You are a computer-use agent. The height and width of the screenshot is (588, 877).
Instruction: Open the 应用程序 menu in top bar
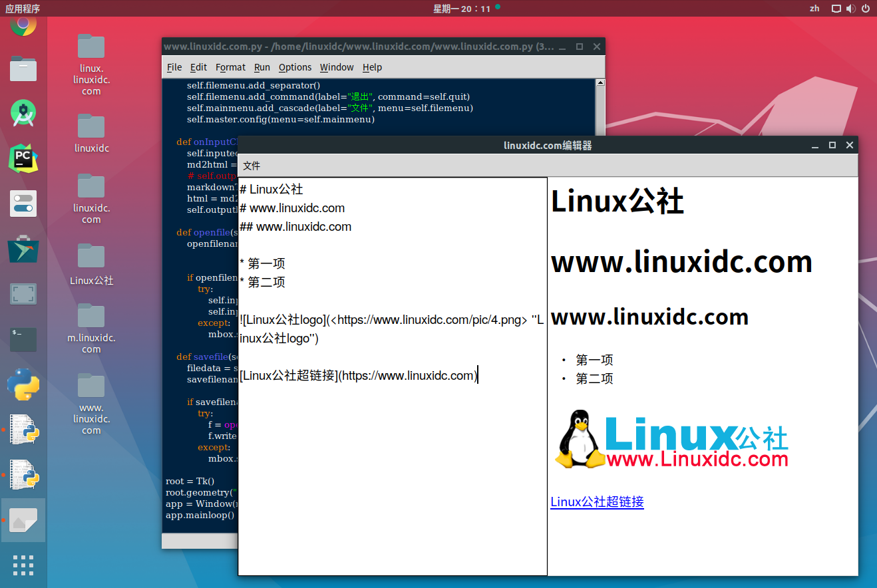coord(23,9)
